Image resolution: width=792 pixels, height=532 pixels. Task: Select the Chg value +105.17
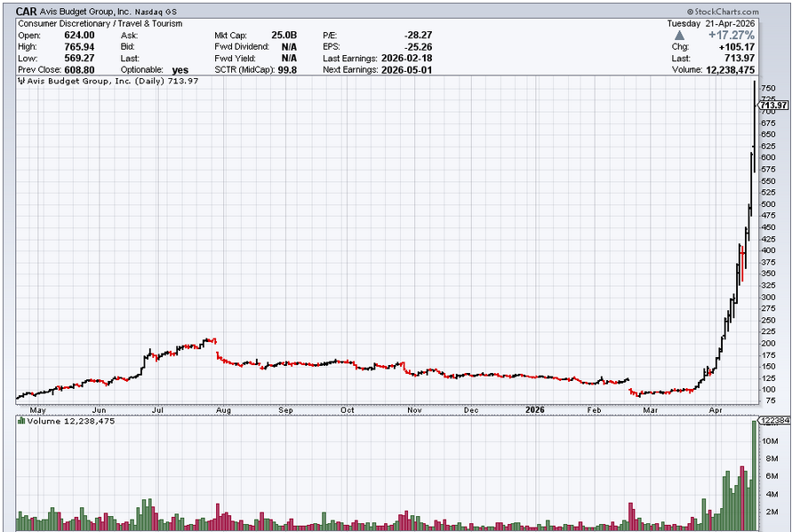[737, 47]
